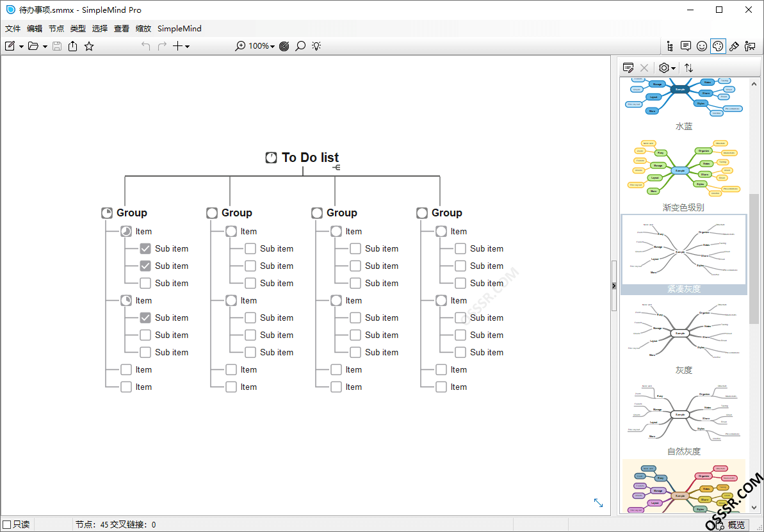Click the new mind map icon

(x=10, y=46)
